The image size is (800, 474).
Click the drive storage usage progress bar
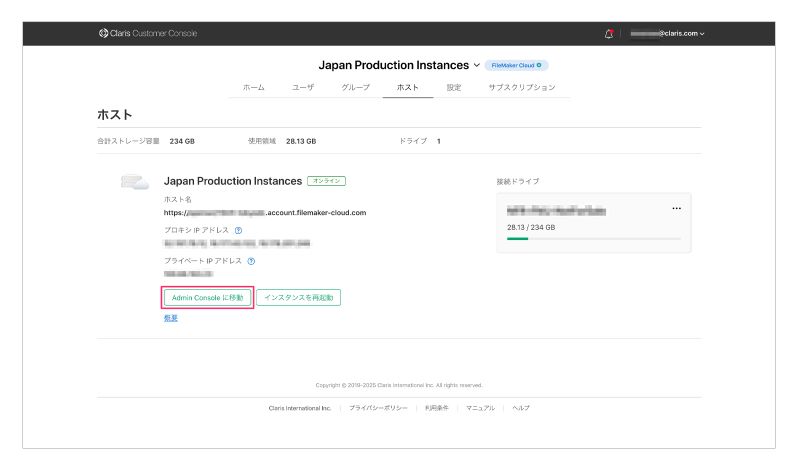pos(594,239)
